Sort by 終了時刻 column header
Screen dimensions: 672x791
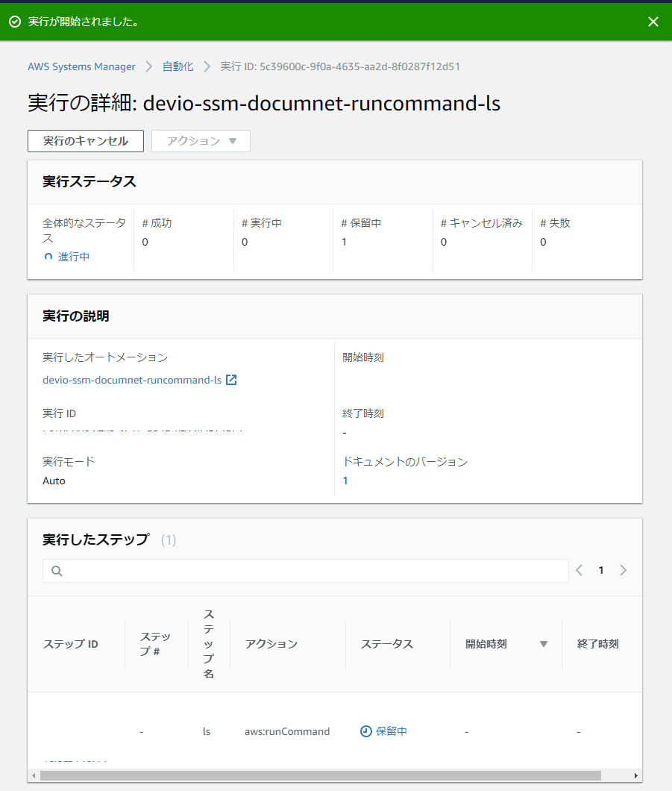coord(598,644)
